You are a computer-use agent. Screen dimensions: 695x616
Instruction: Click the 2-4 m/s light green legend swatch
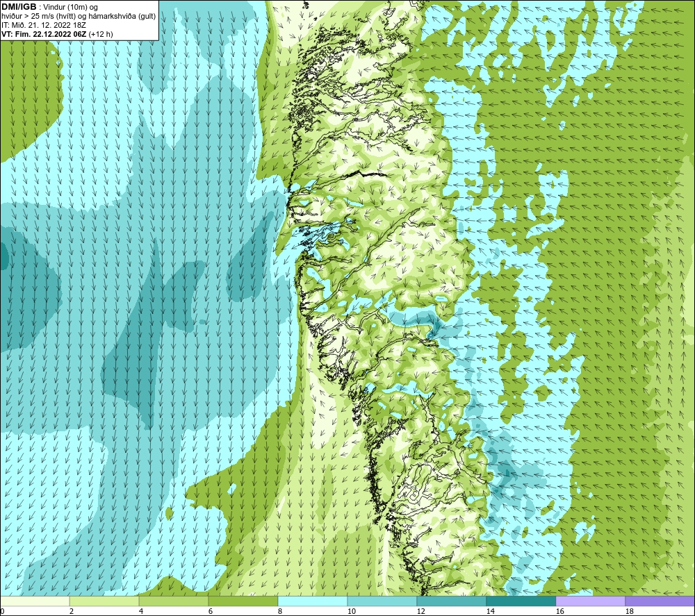(104, 601)
